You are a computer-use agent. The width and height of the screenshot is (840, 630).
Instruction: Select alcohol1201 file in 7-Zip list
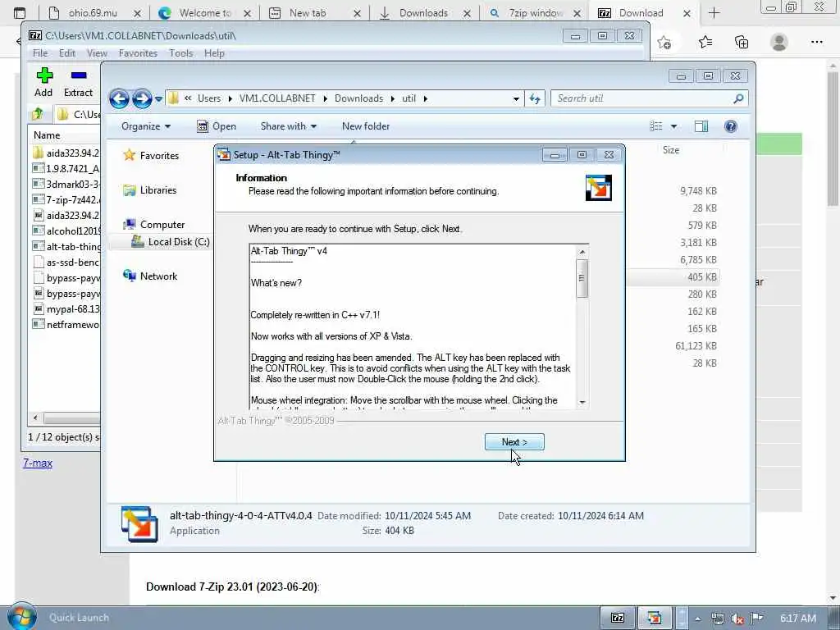[66, 231]
